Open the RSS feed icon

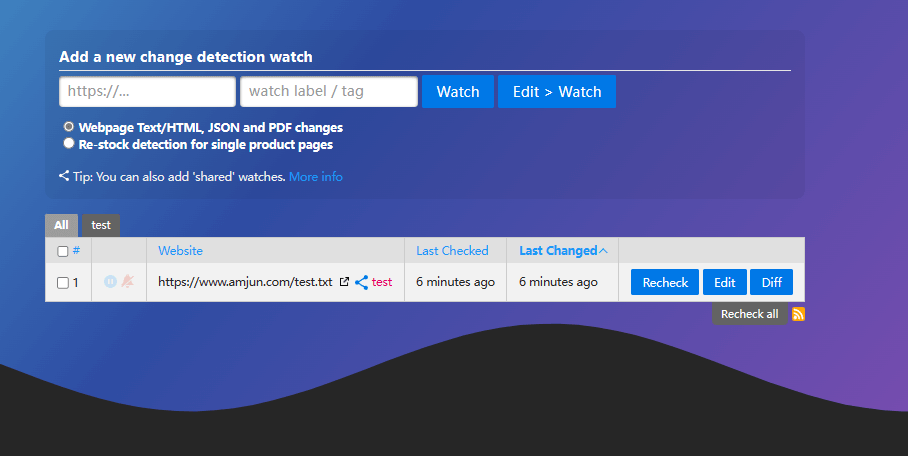pyautogui.click(x=798, y=314)
